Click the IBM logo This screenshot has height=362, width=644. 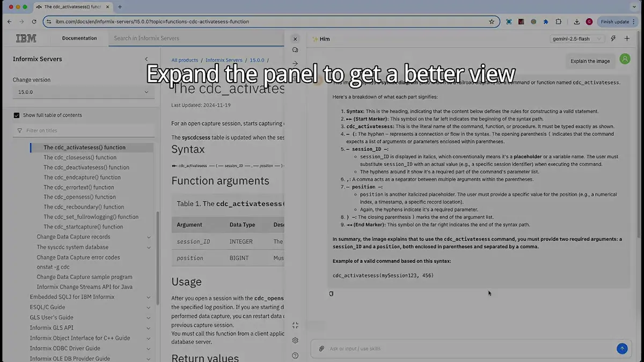tap(26, 38)
